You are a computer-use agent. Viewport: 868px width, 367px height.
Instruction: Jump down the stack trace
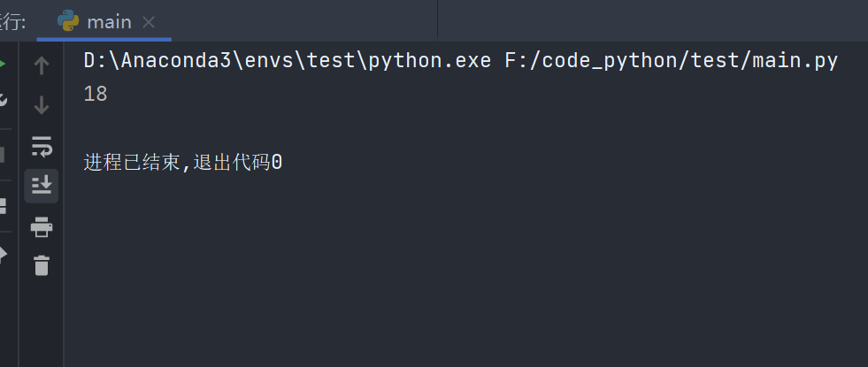click(42, 105)
